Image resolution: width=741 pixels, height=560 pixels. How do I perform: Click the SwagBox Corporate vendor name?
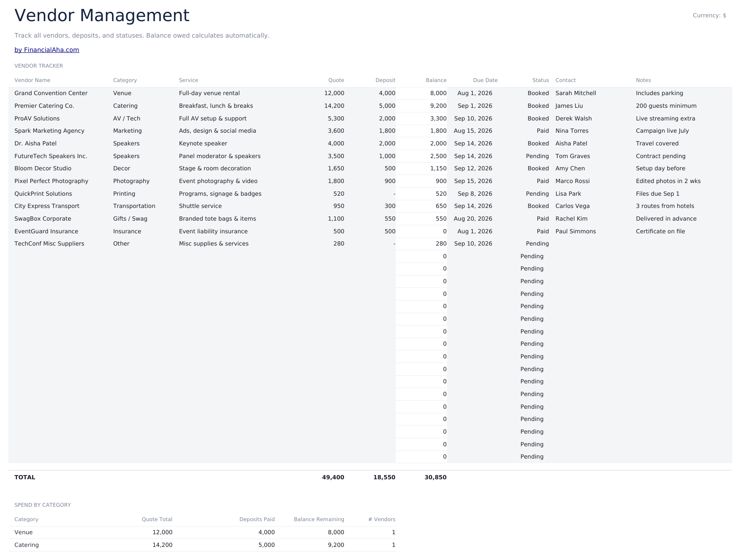click(43, 219)
